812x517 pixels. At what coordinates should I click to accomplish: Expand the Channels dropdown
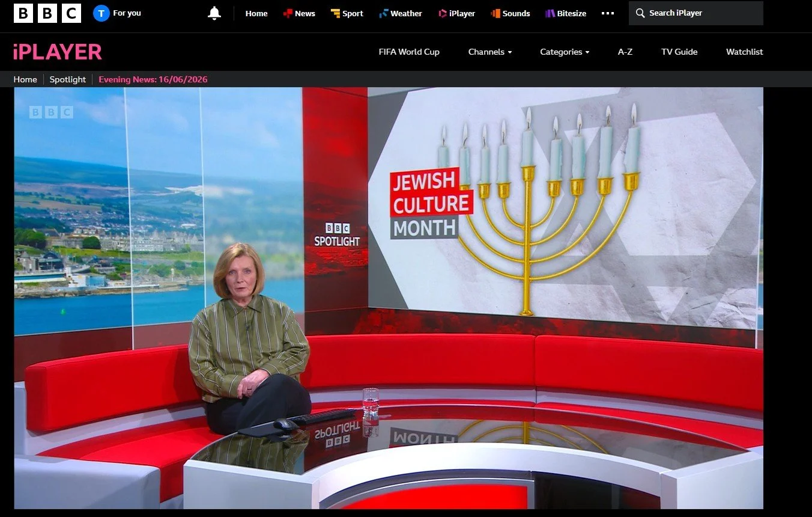(490, 52)
